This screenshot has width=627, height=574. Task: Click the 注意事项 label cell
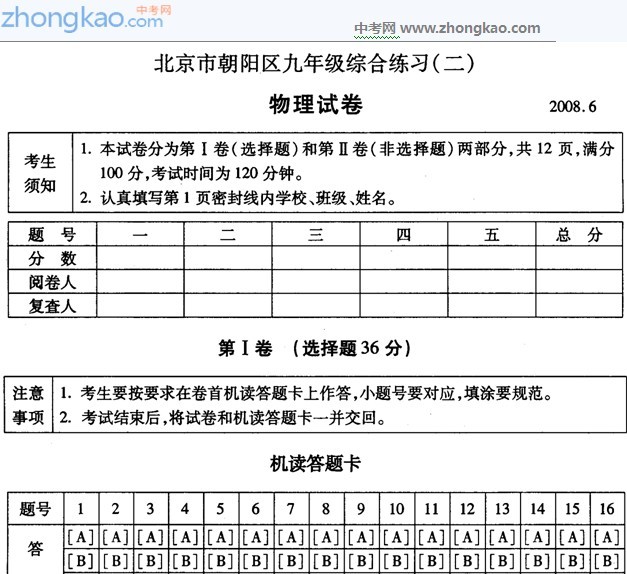point(28,404)
